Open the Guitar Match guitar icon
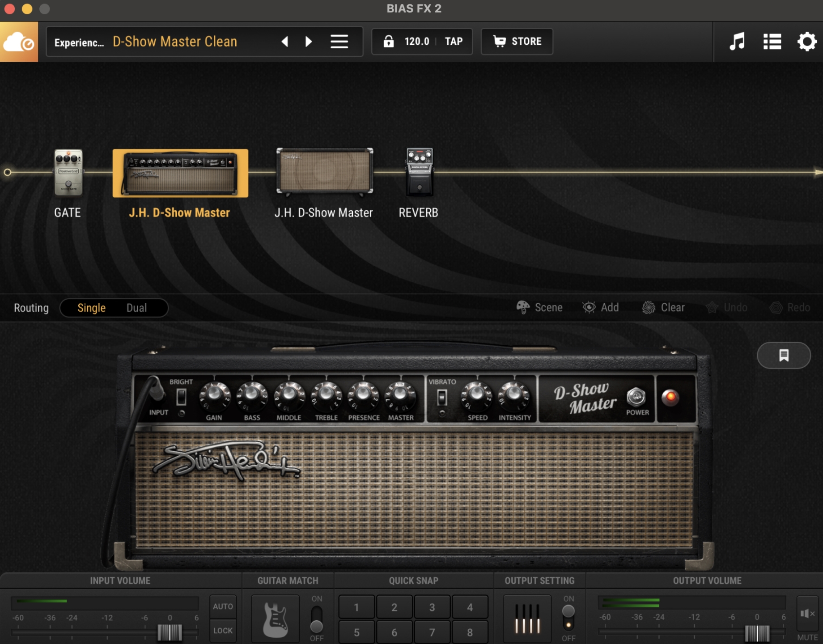823x644 pixels. click(275, 619)
